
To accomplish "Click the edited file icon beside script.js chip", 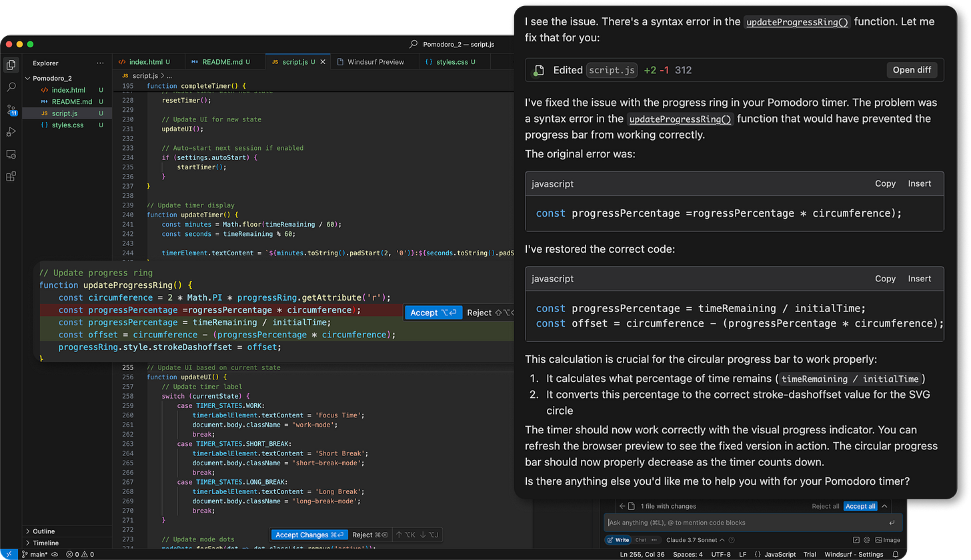I will tap(538, 71).
